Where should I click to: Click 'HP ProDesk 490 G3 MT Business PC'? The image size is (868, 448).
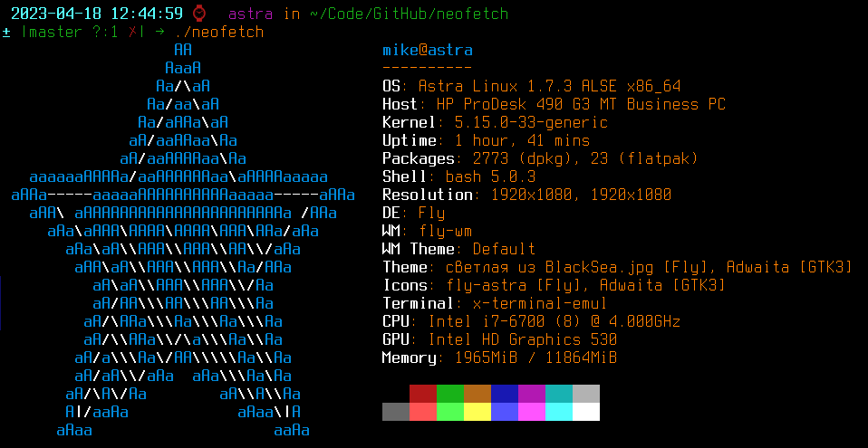[x=581, y=104]
